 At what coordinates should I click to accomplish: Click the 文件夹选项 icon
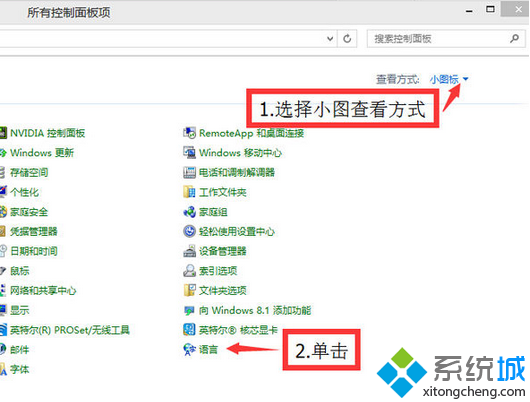click(x=189, y=290)
